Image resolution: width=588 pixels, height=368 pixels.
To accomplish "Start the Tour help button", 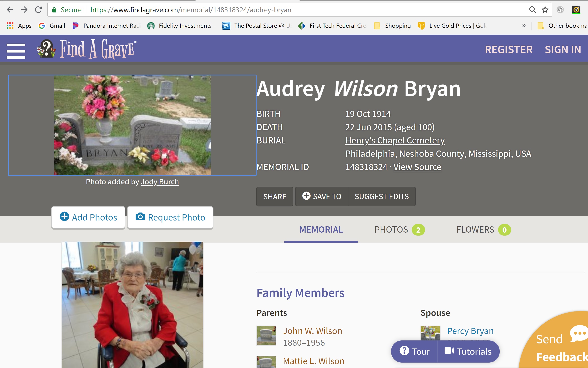I will pyautogui.click(x=415, y=352).
